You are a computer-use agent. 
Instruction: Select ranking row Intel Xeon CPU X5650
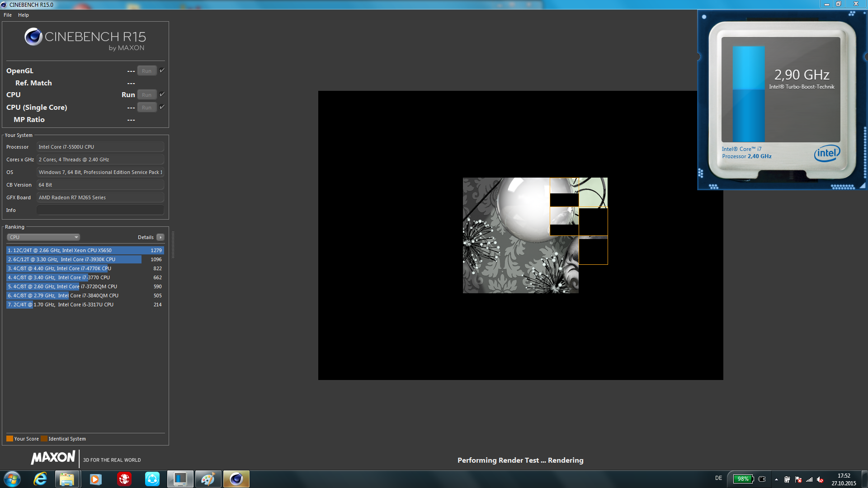[x=85, y=250]
